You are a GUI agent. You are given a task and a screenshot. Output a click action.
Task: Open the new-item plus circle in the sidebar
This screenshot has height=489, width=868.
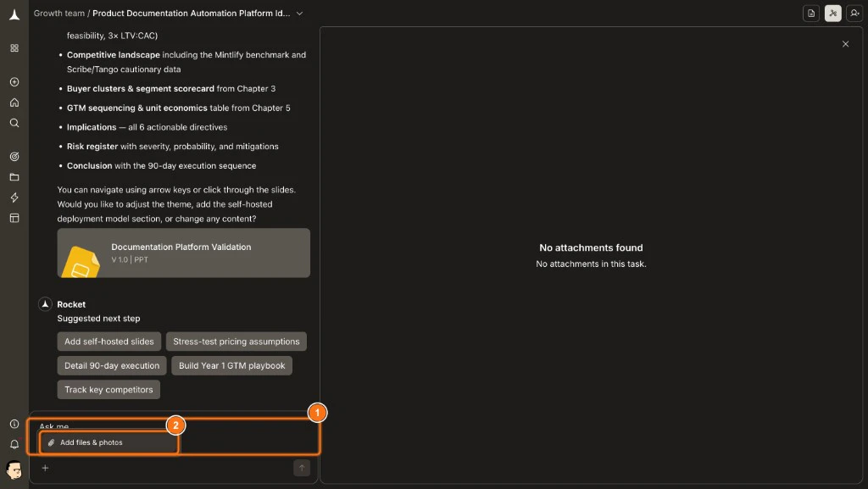click(14, 82)
